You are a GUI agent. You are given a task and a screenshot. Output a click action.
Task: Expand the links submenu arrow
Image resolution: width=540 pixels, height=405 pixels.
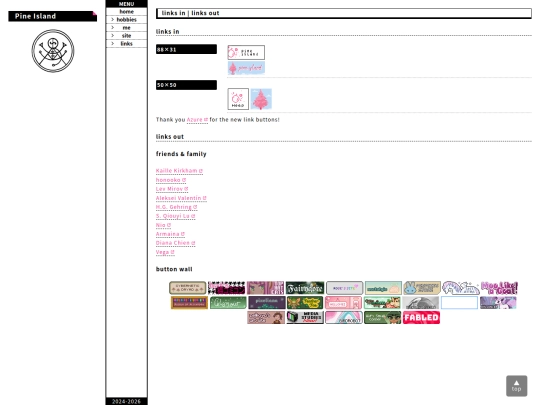112,43
